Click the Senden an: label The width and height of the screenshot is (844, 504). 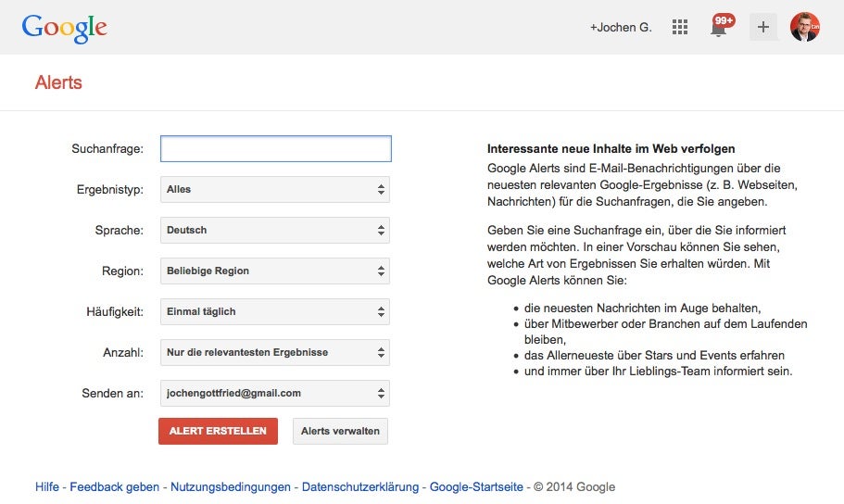click(113, 393)
